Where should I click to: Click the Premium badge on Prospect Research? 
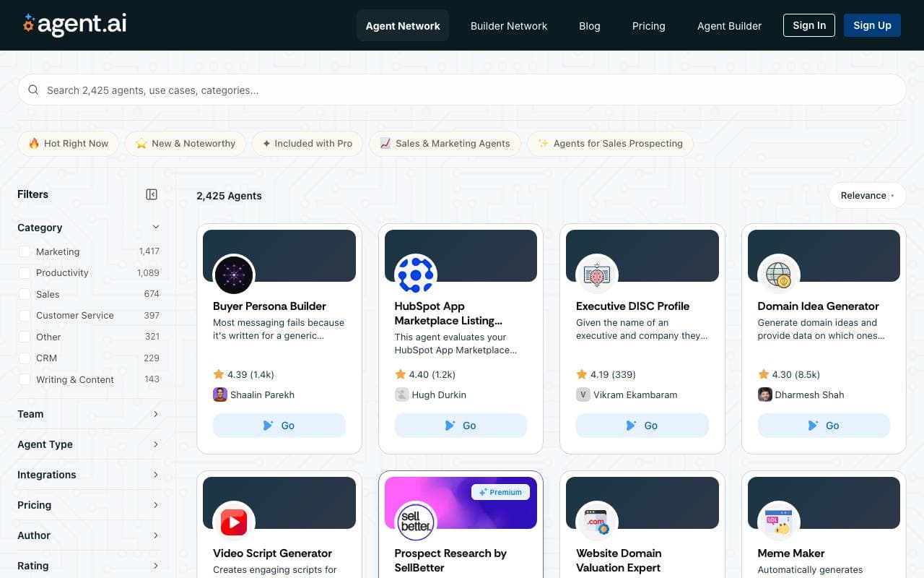tap(501, 492)
